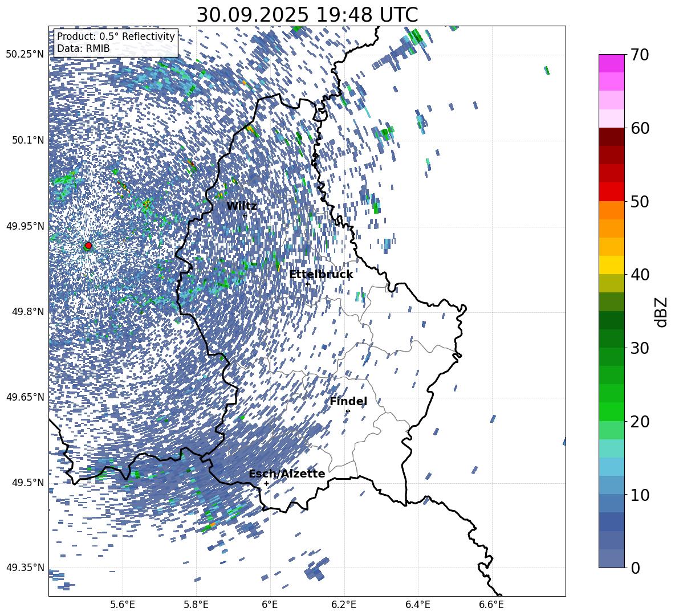
Task: Click the magenta top colorbar segment
Action: click(x=611, y=64)
